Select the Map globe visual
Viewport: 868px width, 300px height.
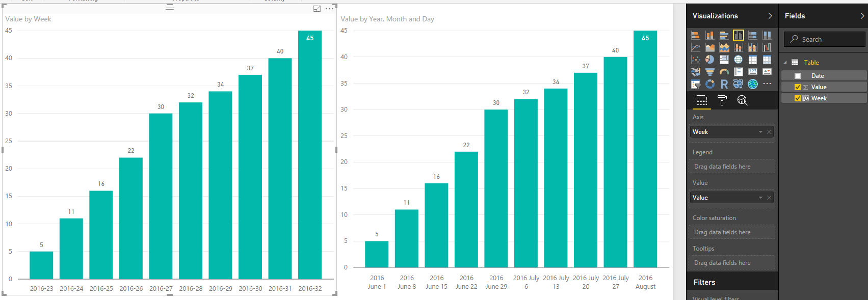(739, 60)
